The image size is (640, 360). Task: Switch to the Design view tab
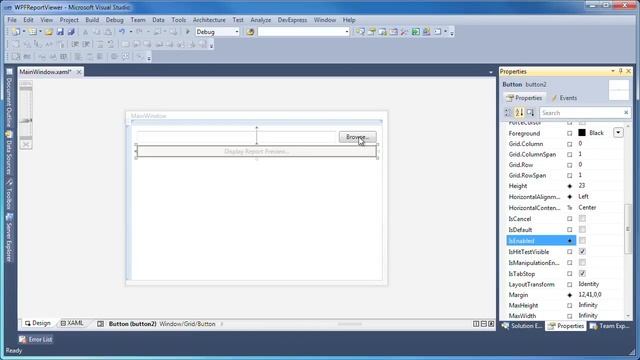tap(38, 323)
